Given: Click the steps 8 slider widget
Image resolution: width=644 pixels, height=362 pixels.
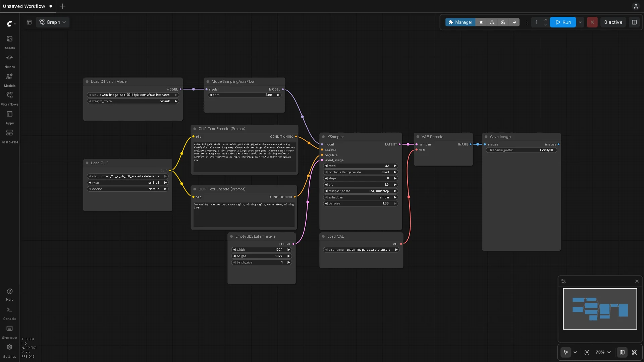Looking at the screenshot, I should [361, 178].
